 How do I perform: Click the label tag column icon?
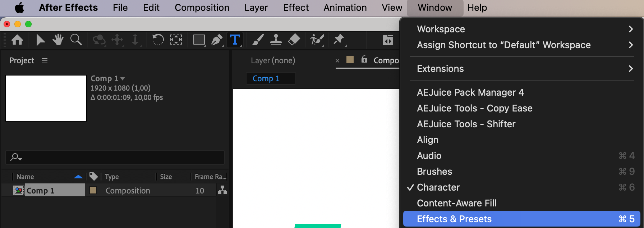tap(93, 176)
